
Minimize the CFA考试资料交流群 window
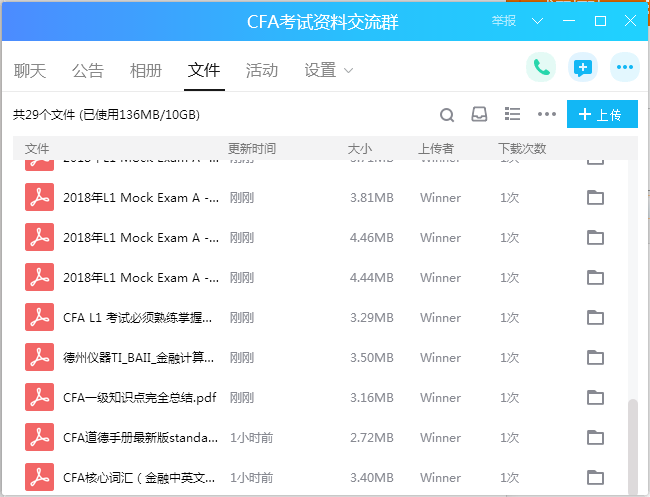(x=568, y=21)
